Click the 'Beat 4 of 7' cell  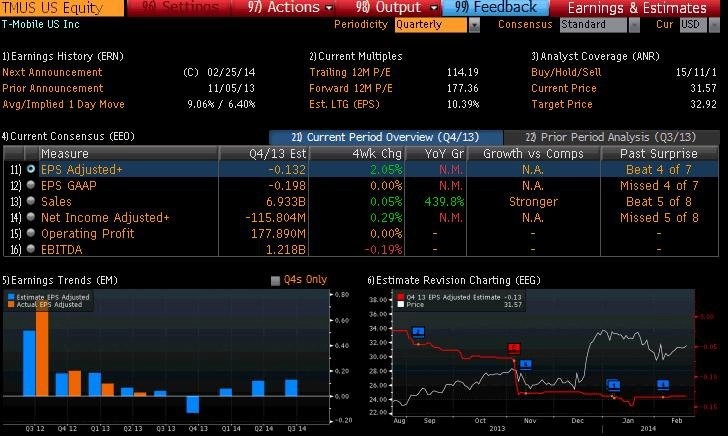[659, 170]
